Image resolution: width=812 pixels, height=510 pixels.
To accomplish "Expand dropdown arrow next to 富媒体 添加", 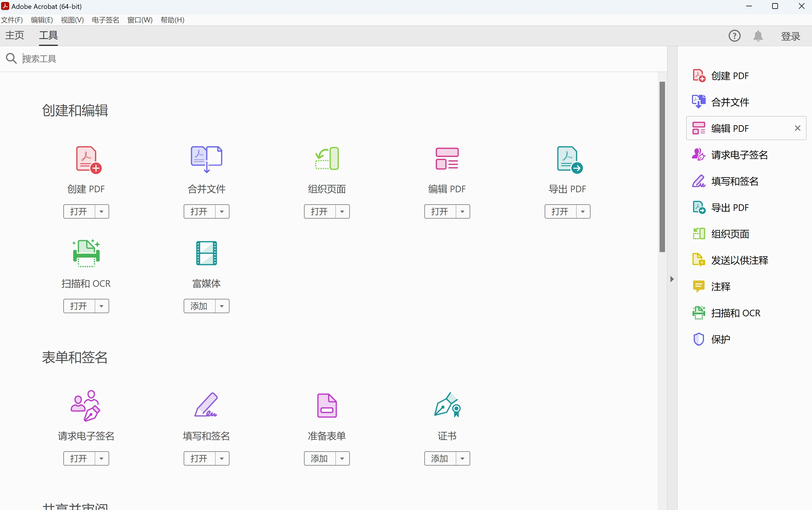I will [222, 306].
